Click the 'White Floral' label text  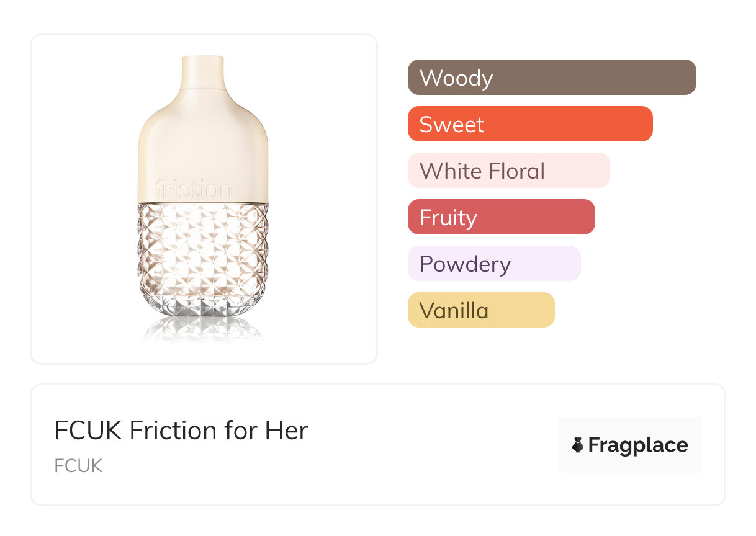[482, 171]
